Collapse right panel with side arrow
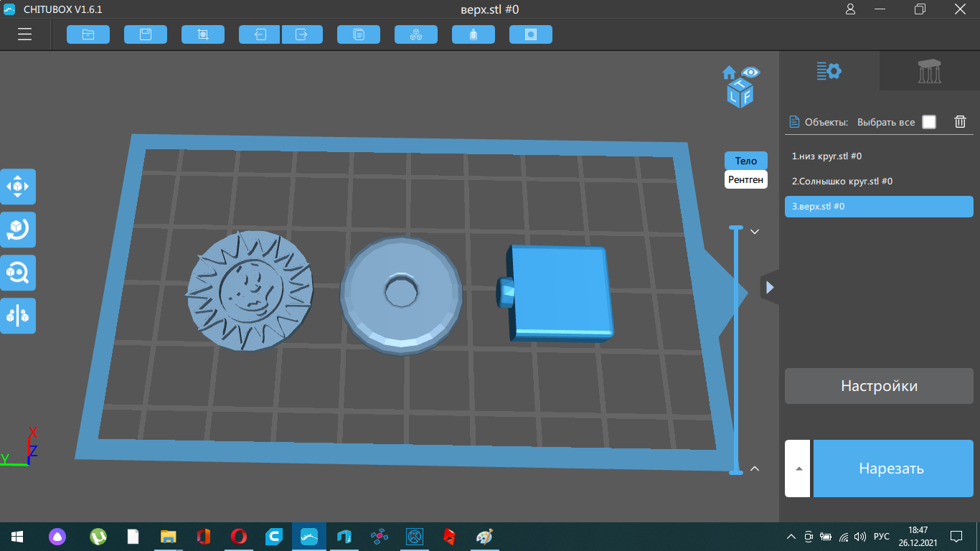 pos(770,287)
